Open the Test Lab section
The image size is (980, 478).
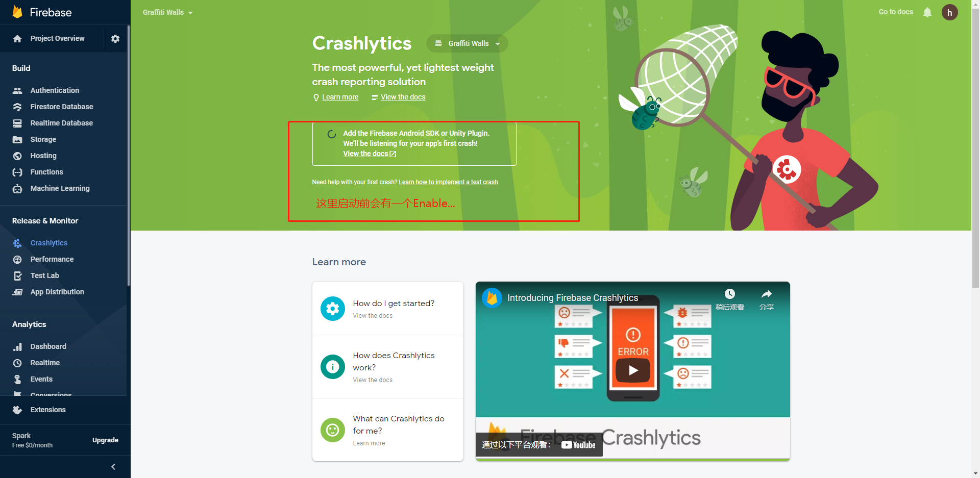[45, 275]
